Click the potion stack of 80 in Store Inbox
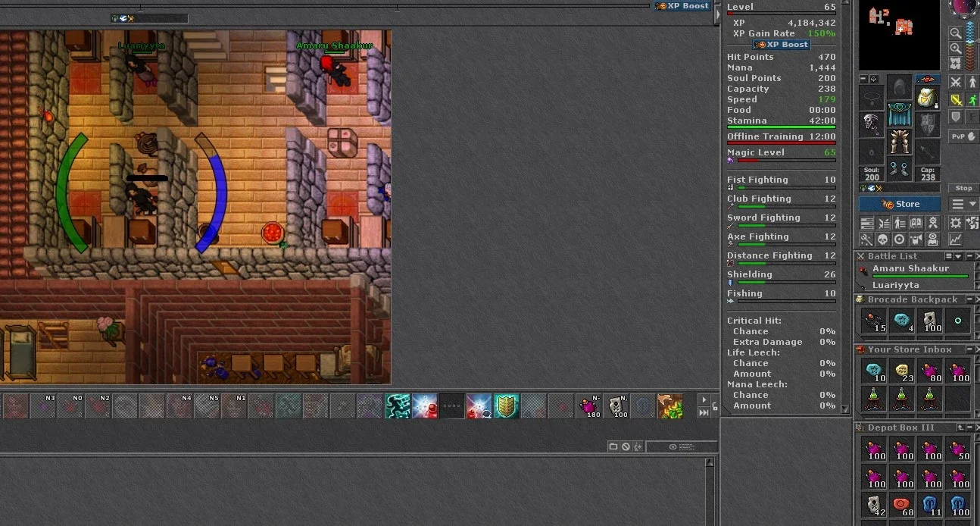 (930, 371)
